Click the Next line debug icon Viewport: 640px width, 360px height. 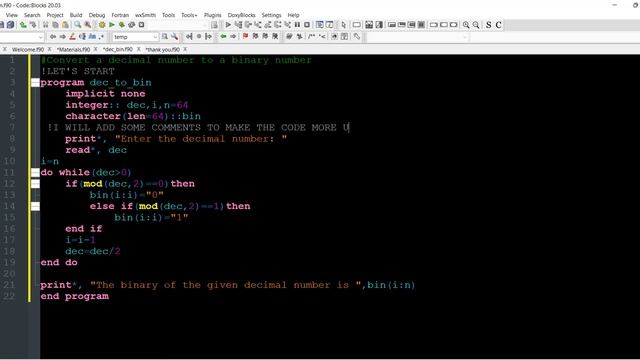coord(248,25)
